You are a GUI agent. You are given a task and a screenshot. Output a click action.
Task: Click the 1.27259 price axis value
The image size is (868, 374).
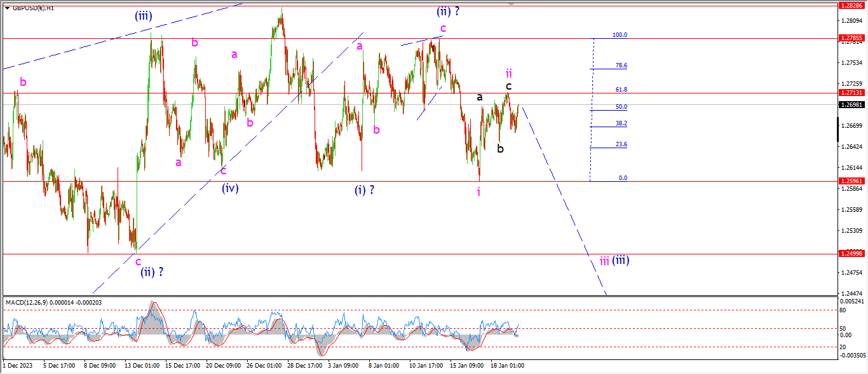click(851, 84)
